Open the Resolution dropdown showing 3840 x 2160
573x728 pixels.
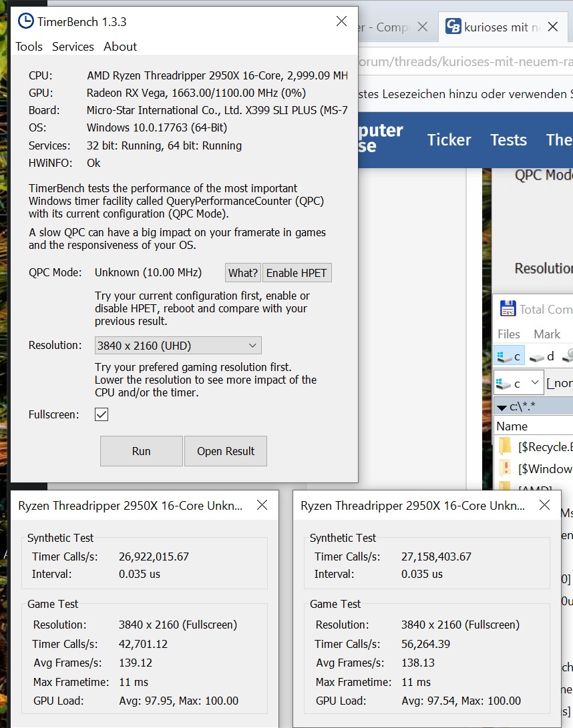(x=178, y=346)
